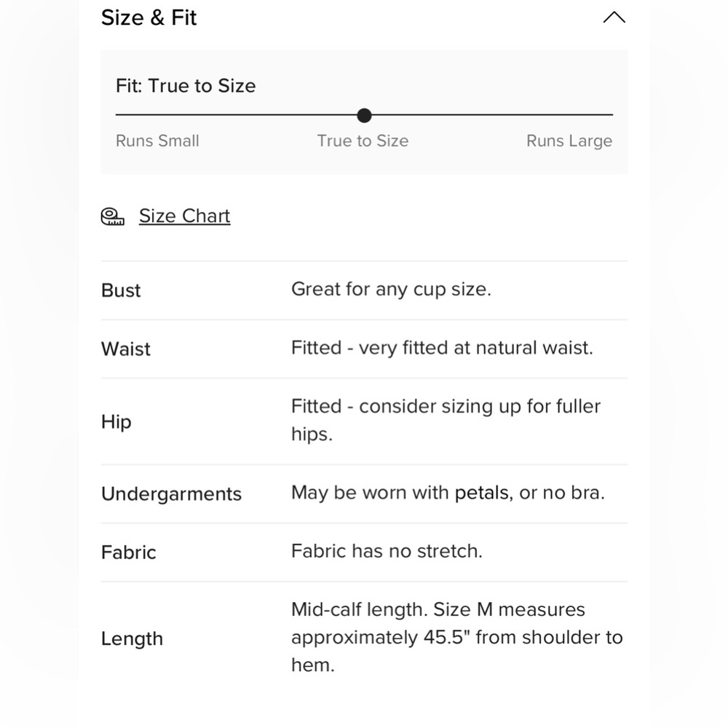Screen dimensions: 728x728
Task: Select the Fabric row label
Action: point(129,552)
